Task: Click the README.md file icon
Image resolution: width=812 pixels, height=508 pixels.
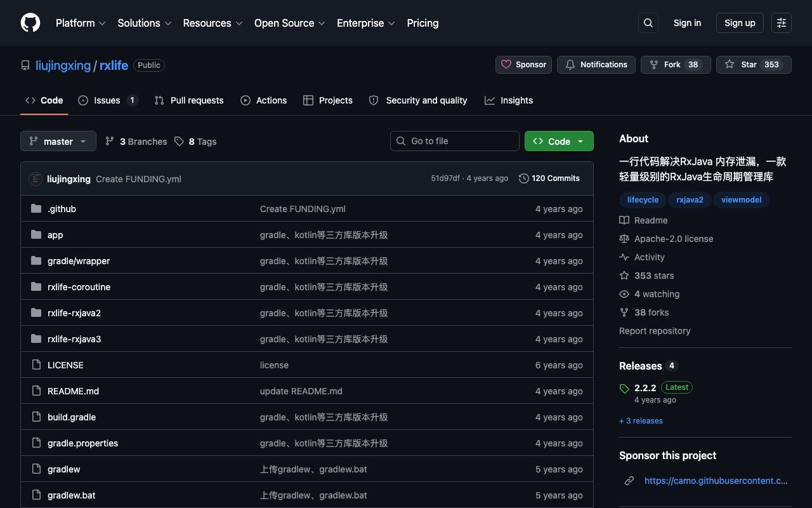Action: tap(36, 391)
